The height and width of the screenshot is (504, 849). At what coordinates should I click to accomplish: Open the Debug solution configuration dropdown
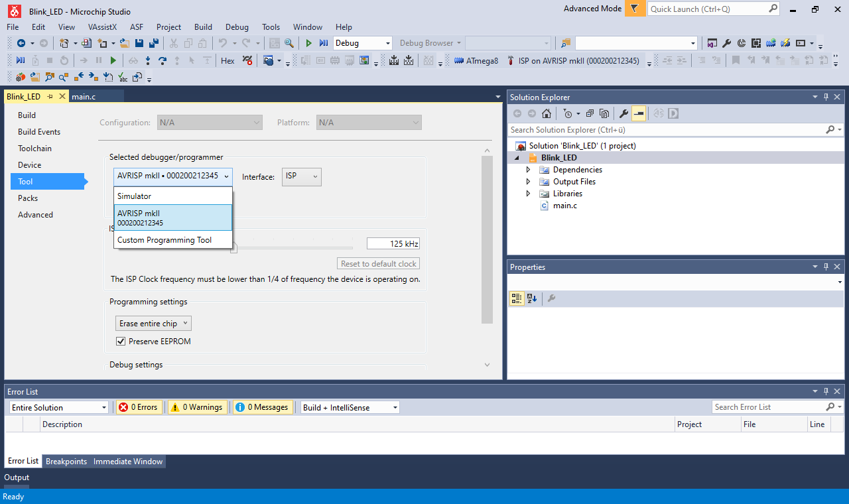pyautogui.click(x=362, y=43)
